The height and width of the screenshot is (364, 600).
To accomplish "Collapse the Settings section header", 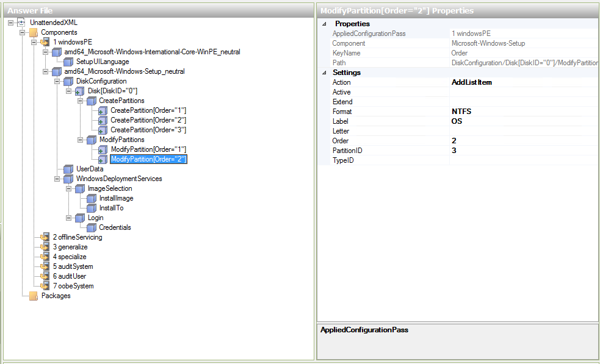I will point(325,72).
